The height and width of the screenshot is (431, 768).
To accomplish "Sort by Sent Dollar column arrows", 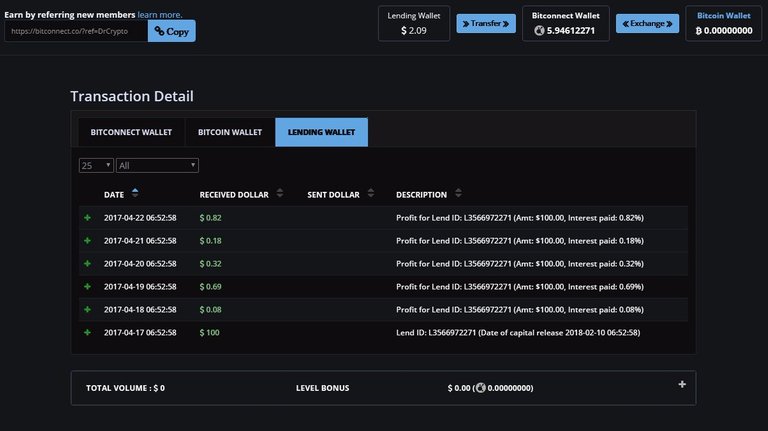I will point(370,194).
